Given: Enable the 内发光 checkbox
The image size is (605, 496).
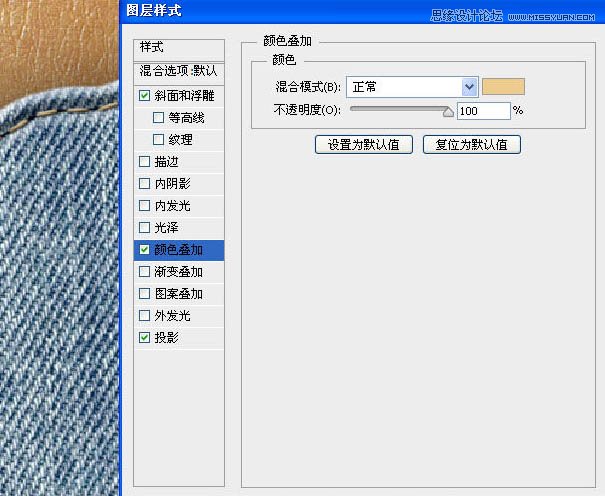Looking at the screenshot, I should point(144,206).
